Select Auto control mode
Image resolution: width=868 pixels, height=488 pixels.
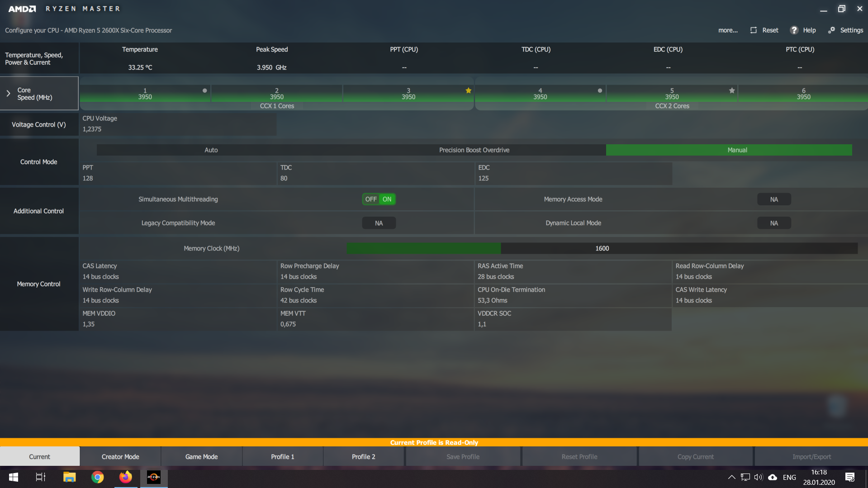pos(211,150)
